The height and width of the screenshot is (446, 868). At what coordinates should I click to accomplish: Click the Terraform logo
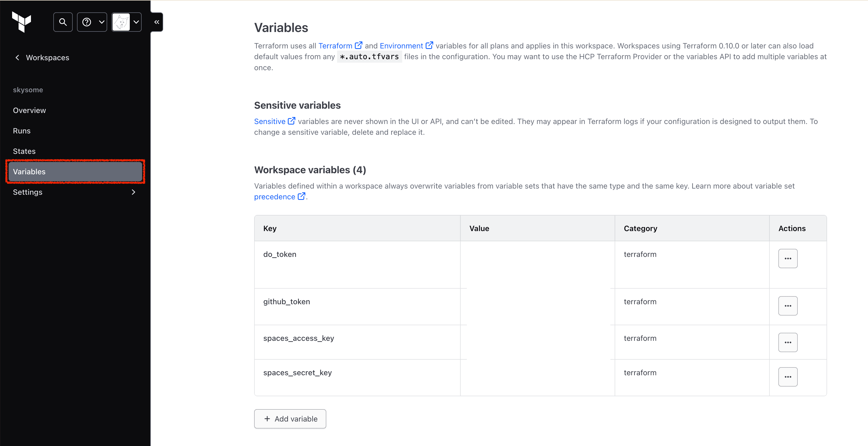(x=22, y=22)
